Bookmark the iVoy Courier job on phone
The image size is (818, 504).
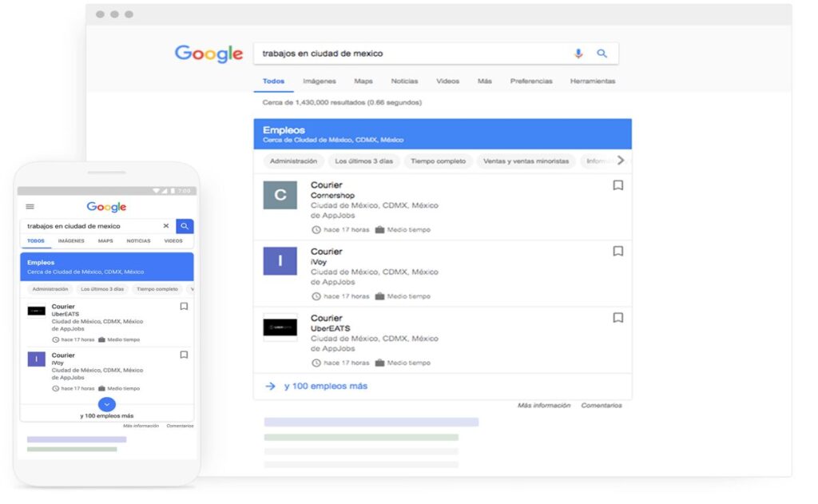pyautogui.click(x=184, y=355)
